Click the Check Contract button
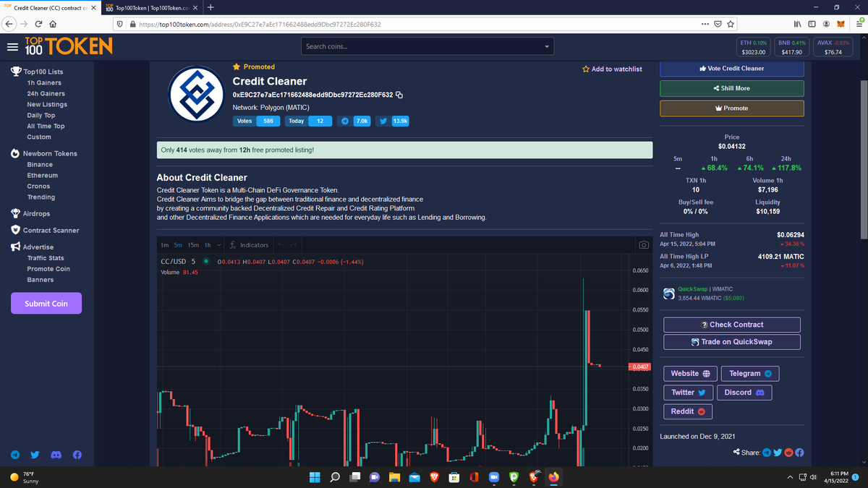868x488 pixels. tap(732, 325)
